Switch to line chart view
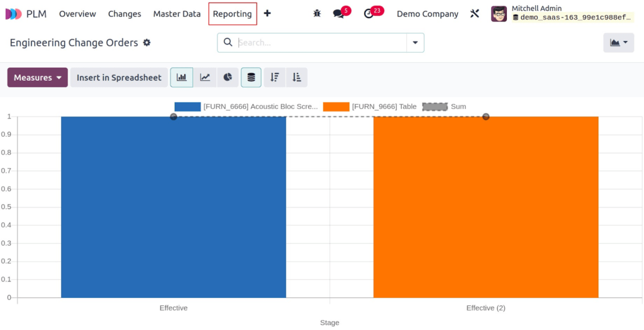 (205, 77)
